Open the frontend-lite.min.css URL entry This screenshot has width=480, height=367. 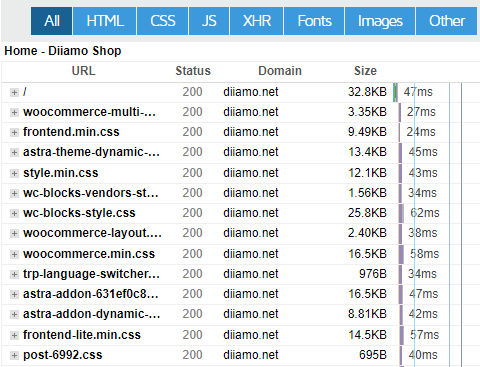point(82,335)
